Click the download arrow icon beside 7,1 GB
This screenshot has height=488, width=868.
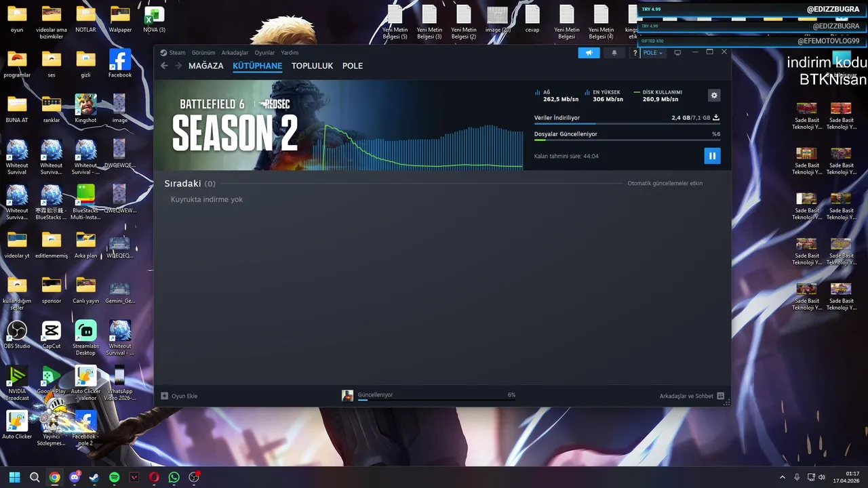click(x=716, y=118)
